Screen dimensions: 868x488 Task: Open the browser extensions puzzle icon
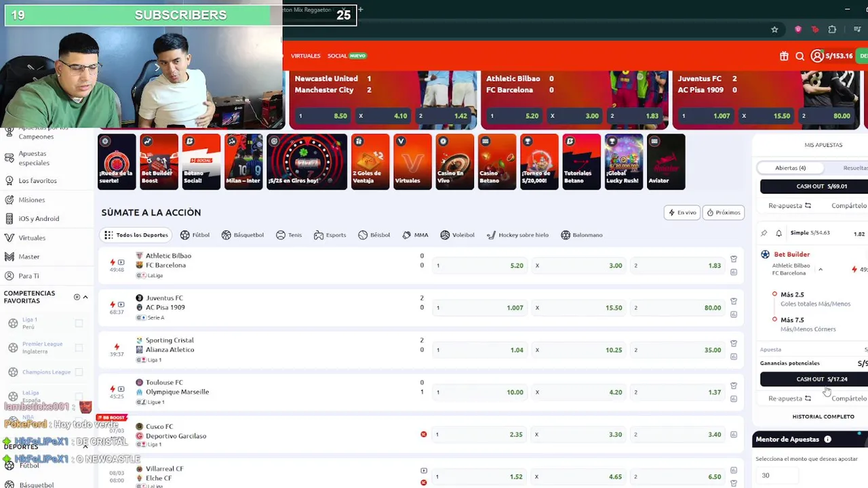[x=832, y=30]
